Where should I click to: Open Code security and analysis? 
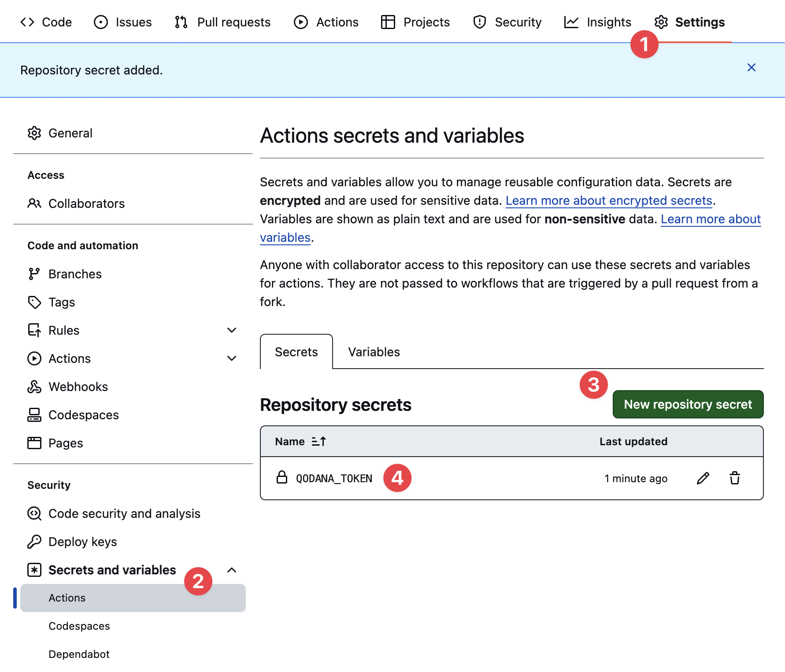click(x=133, y=513)
